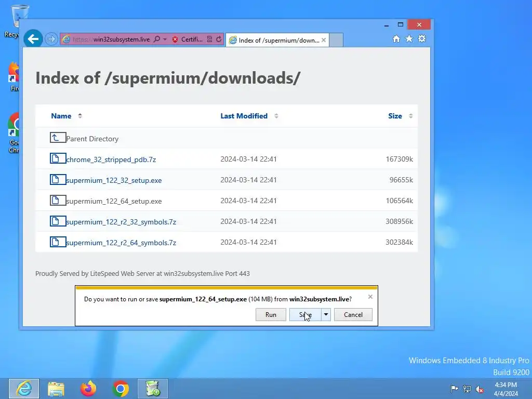Image resolution: width=532 pixels, height=399 pixels.
Task: Click the LiteSpeed Web Server footer text
Action: point(142,273)
